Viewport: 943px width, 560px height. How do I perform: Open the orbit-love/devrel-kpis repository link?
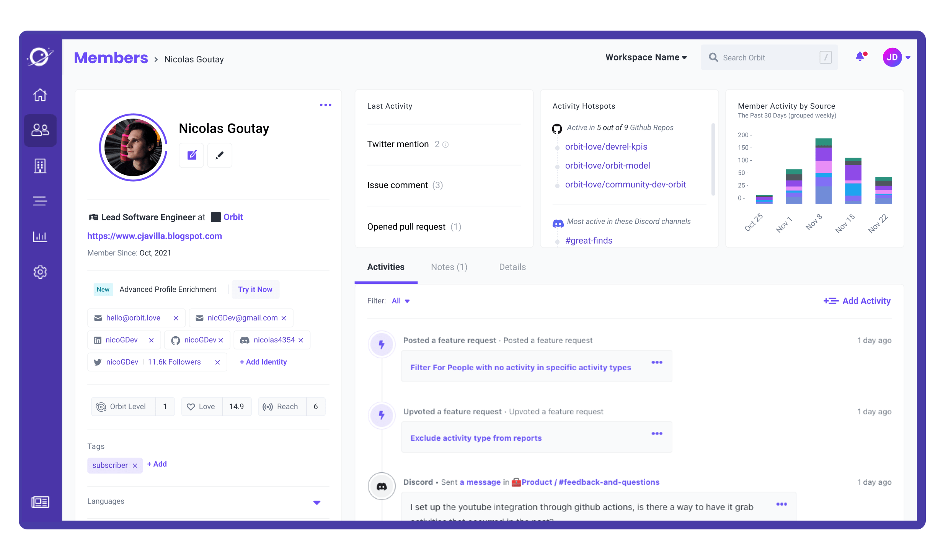click(607, 147)
